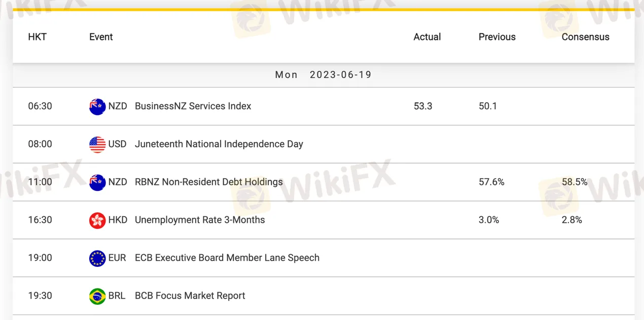This screenshot has width=644, height=320.
Task: Click the Mon 2023-06-19 date row
Action: [x=323, y=75]
